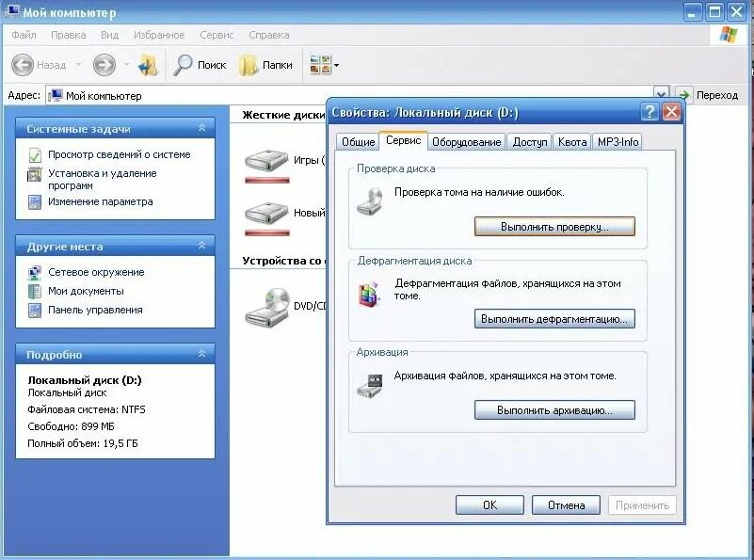Click the Новый drive capacity bar
754x560 pixels.
[267, 233]
